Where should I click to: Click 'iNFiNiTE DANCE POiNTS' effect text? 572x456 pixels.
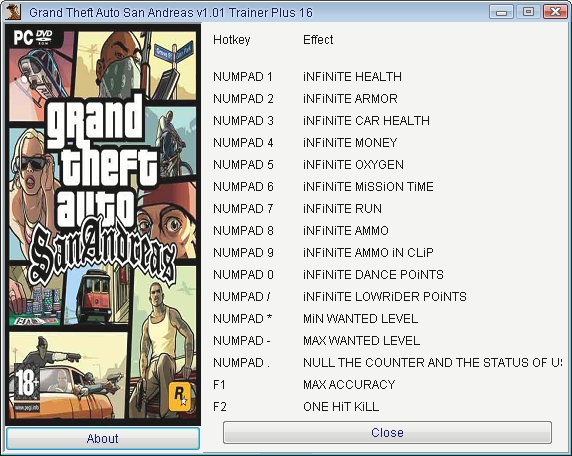point(373,274)
